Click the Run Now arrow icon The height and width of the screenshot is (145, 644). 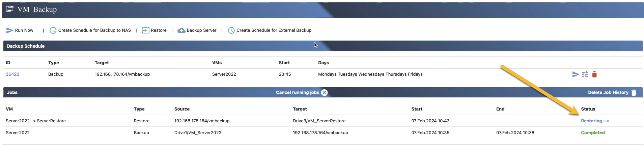click(x=9, y=30)
